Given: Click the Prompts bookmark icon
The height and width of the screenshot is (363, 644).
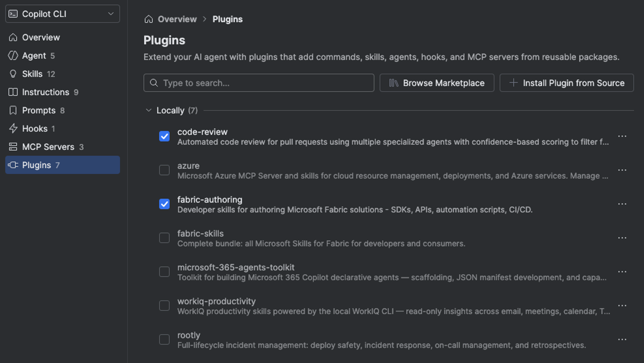Looking at the screenshot, I should point(13,110).
